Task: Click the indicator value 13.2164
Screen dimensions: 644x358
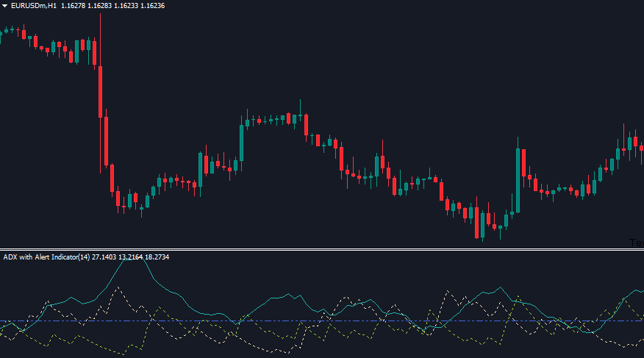Action: [130, 257]
